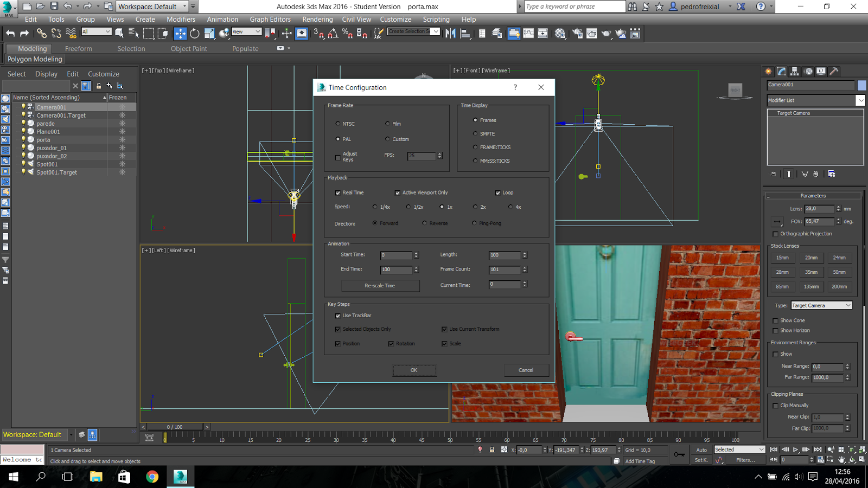Open the Hierarchy command panel tab
This screenshot has width=868, height=488.
click(x=795, y=72)
